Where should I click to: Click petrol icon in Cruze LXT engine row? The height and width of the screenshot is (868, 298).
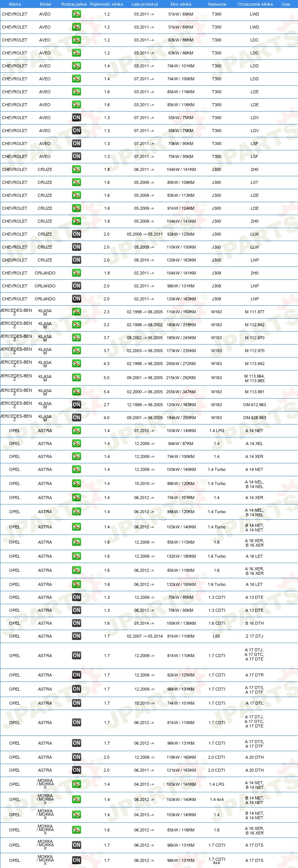point(77,182)
